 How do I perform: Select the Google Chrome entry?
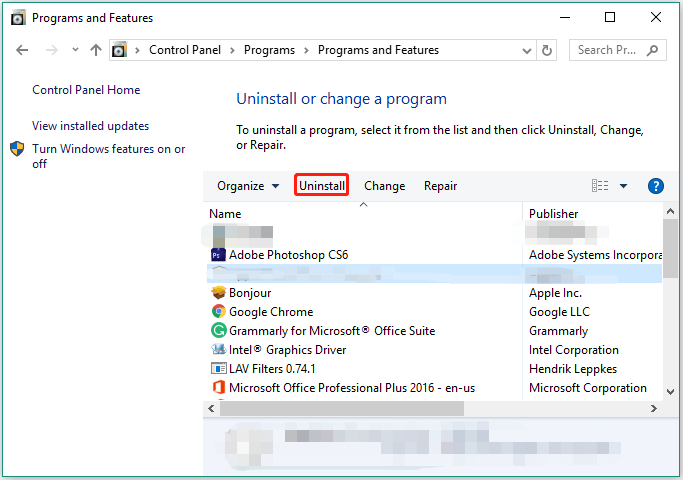(x=434, y=311)
